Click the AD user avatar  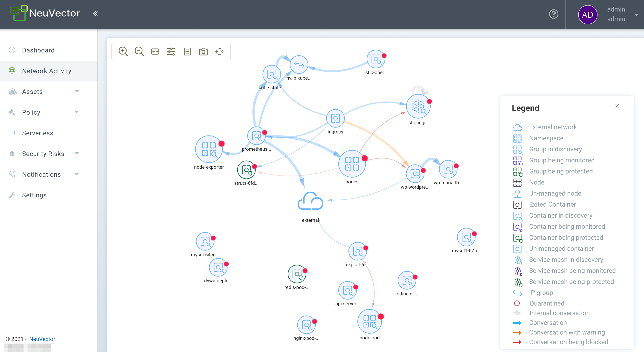click(x=588, y=14)
